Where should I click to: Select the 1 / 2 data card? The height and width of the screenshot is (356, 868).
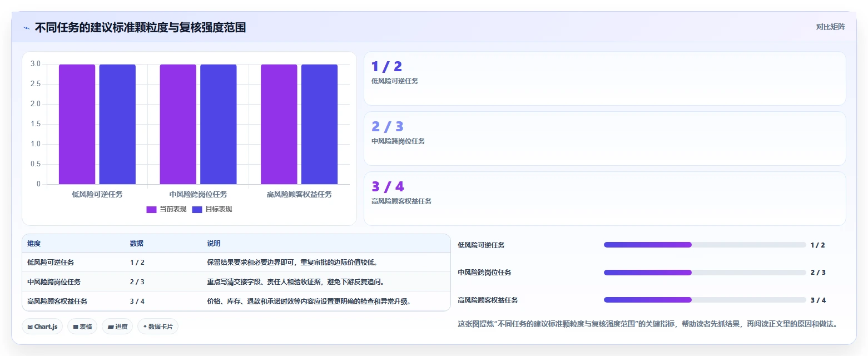(605, 78)
